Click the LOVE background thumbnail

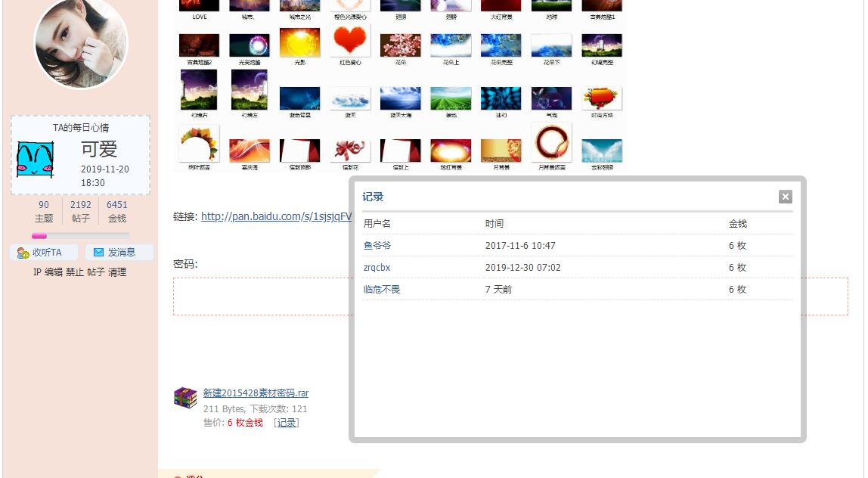198,5
